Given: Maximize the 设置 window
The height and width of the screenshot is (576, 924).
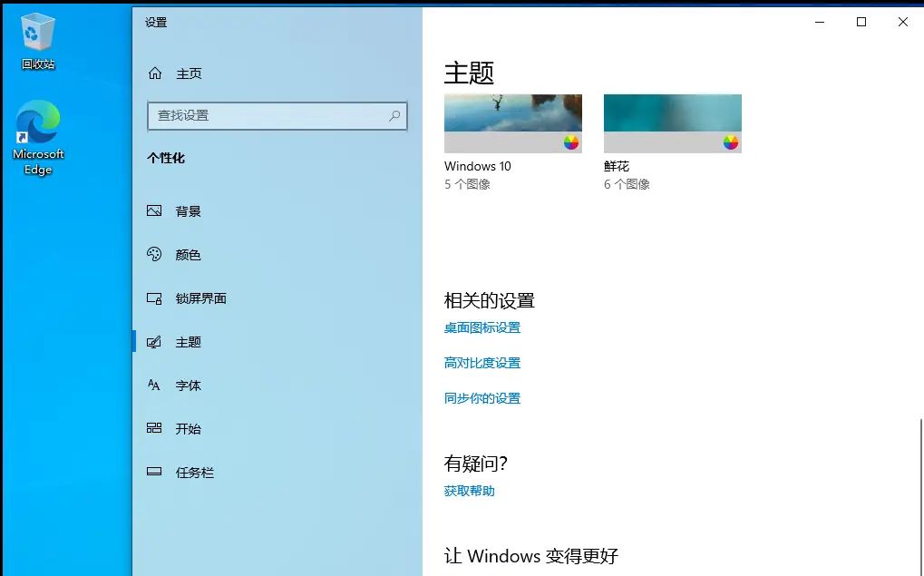Looking at the screenshot, I should click(x=861, y=22).
